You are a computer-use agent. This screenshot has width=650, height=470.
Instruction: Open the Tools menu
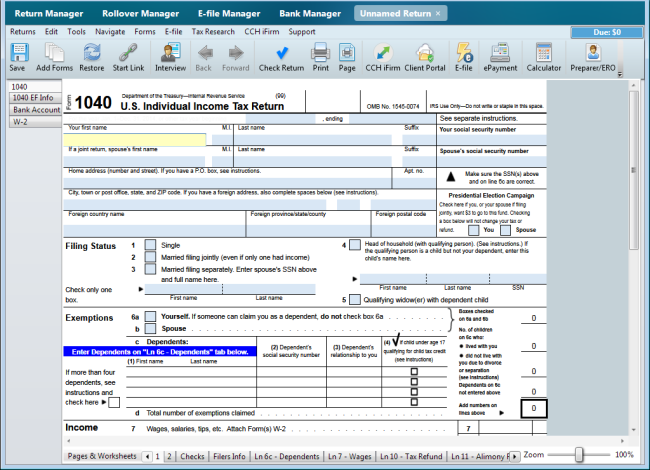point(77,31)
